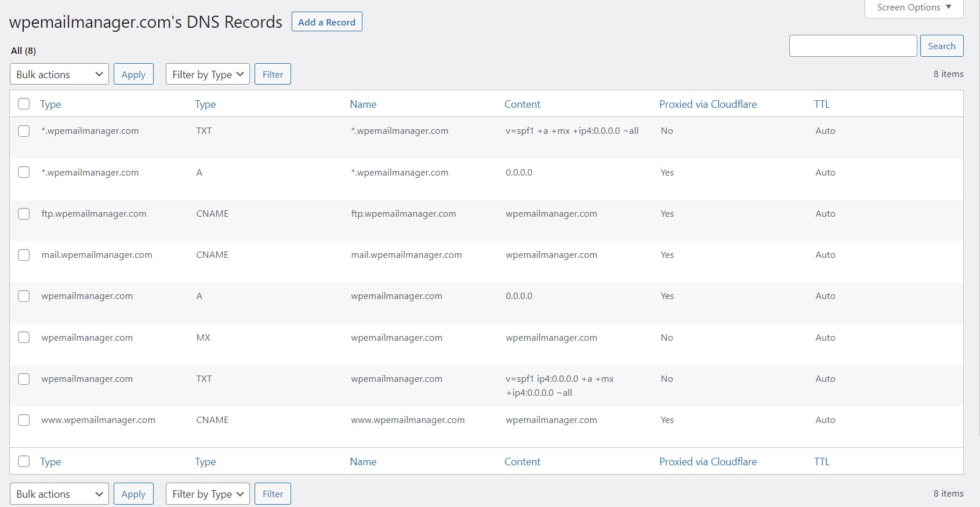Click the first Type column label in footer
Screen dimensions: 980x507
click(x=50, y=462)
